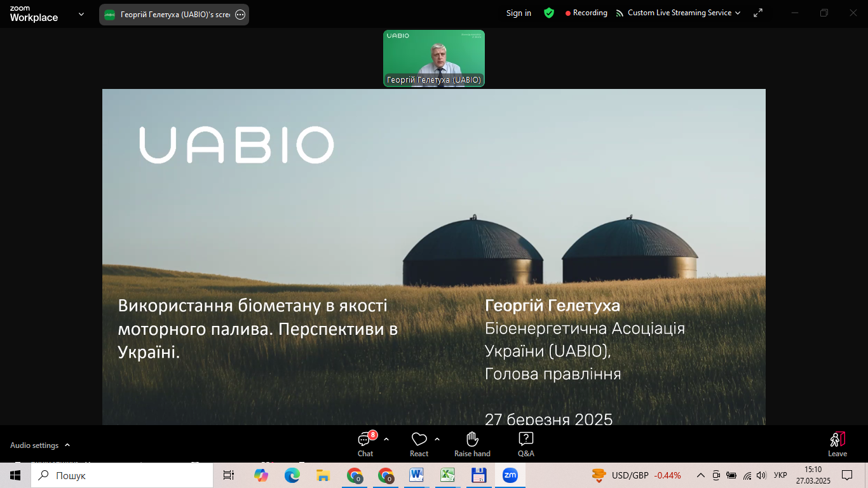Open Microsoft Edge from taskbar
Viewport: 868px width, 488px height.
(x=292, y=475)
